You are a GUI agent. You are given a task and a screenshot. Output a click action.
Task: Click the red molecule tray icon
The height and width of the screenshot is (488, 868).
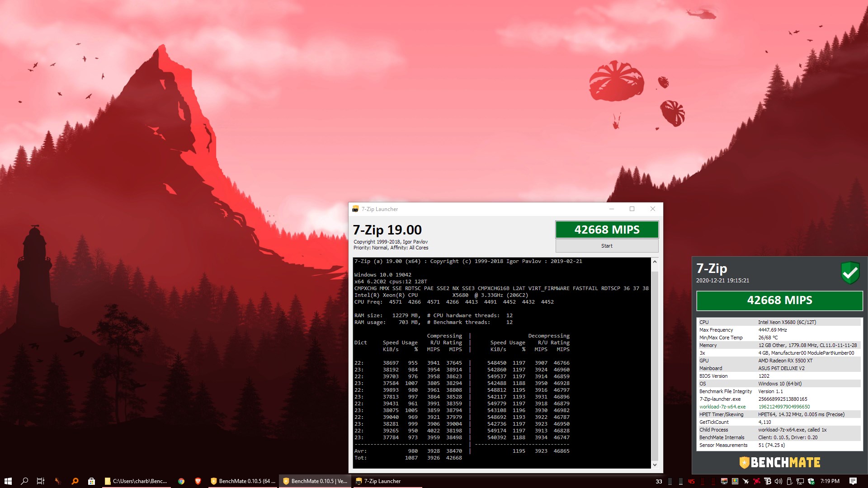pyautogui.click(x=756, y=481)
